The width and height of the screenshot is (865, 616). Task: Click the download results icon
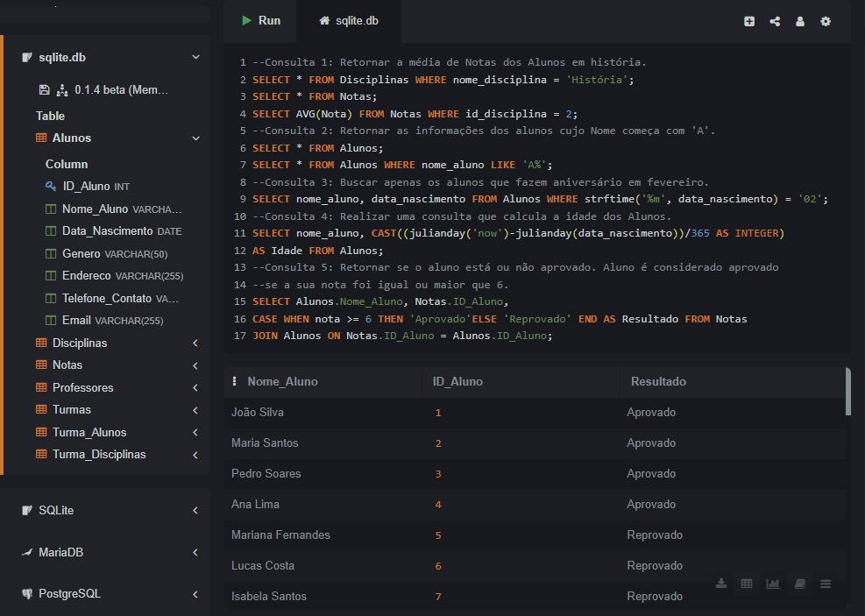(721, 584)
